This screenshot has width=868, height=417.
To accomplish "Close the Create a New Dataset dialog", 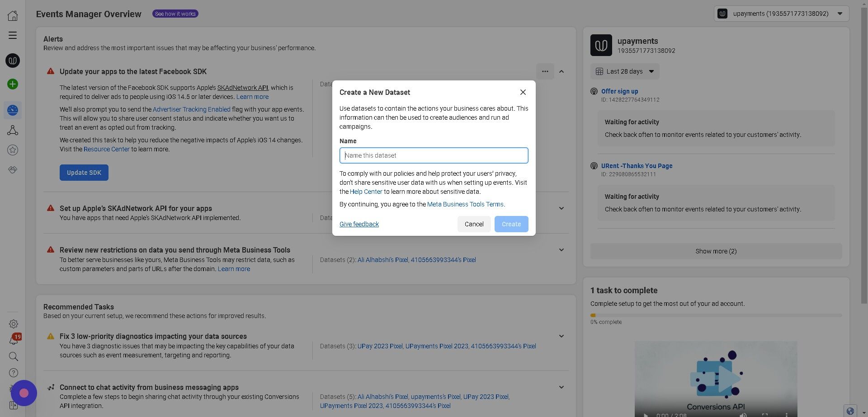I will [x=523, y=92].
